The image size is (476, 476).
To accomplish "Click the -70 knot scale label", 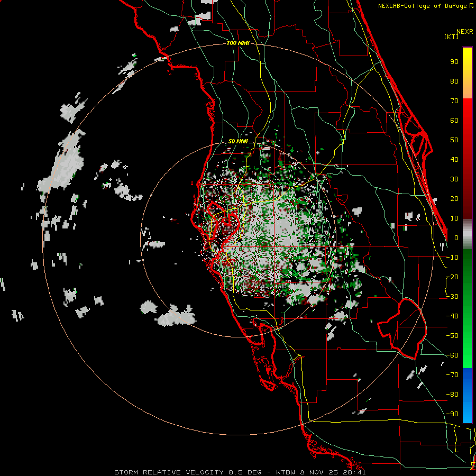I will click(452, 375).
